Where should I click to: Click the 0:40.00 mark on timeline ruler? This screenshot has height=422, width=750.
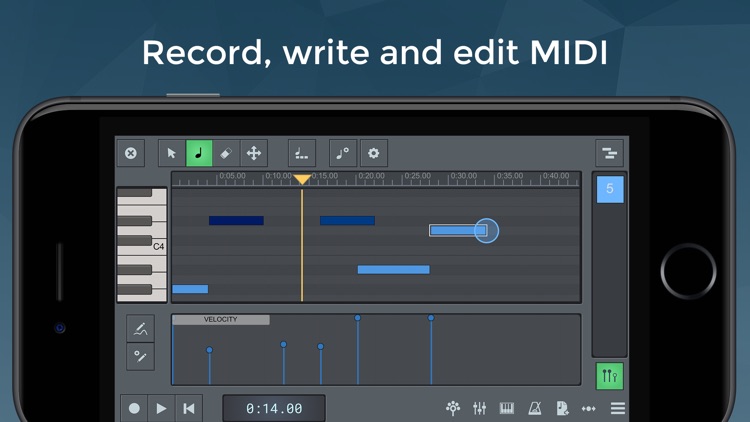point(556,176)
